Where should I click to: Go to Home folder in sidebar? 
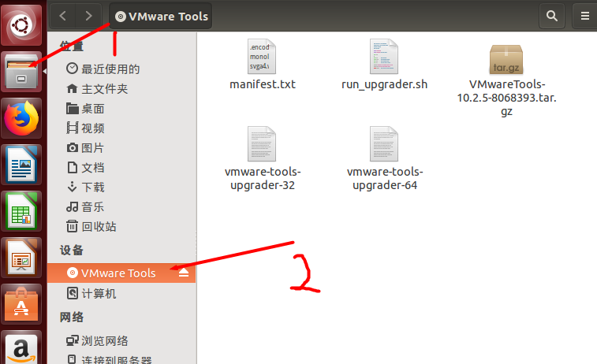pyautogui.click(x=121, y=88)
